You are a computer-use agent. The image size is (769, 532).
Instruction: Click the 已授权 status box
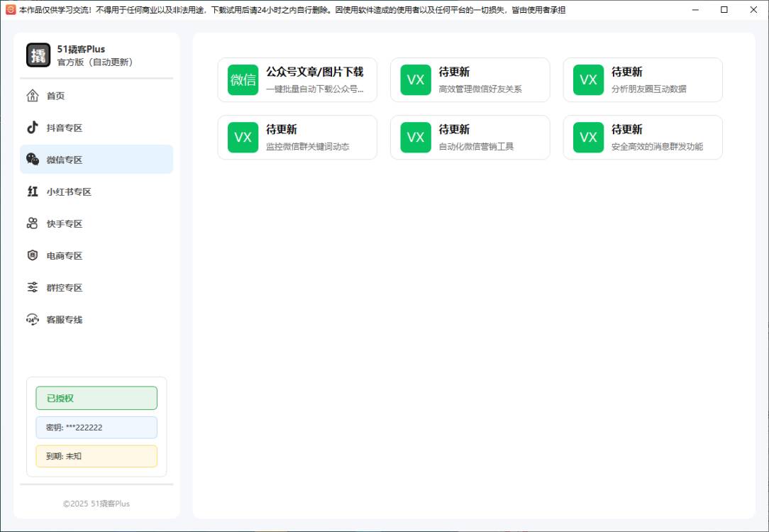(96, 398)
